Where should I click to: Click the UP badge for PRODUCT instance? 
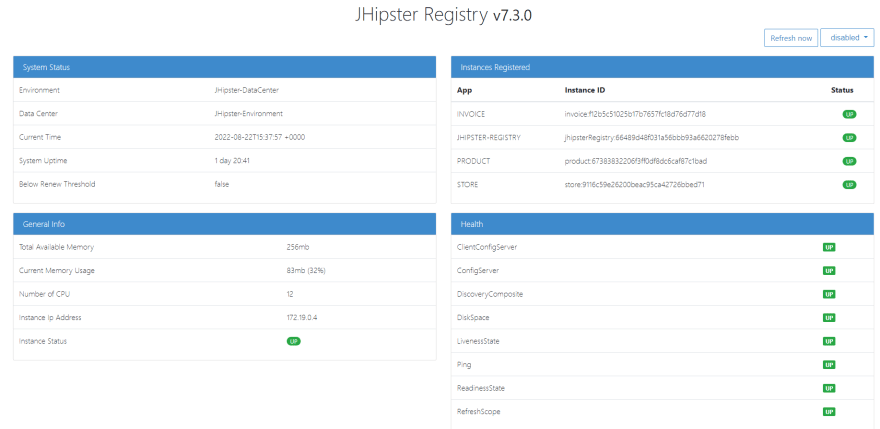pos(849,161)
